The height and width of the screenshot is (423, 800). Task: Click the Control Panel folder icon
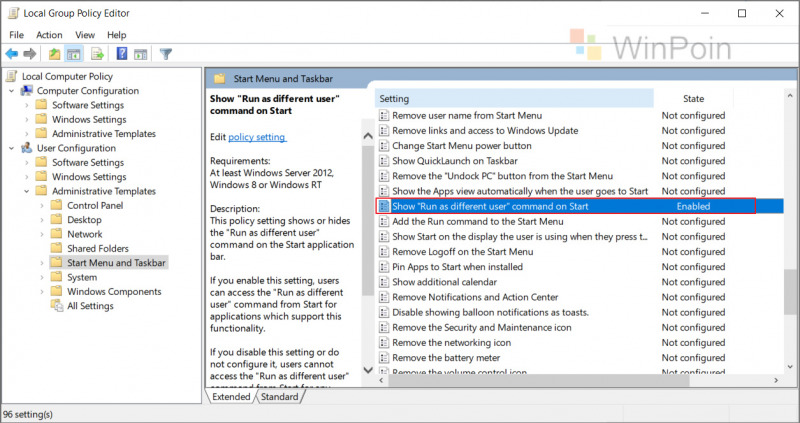[x=56, y=205]
